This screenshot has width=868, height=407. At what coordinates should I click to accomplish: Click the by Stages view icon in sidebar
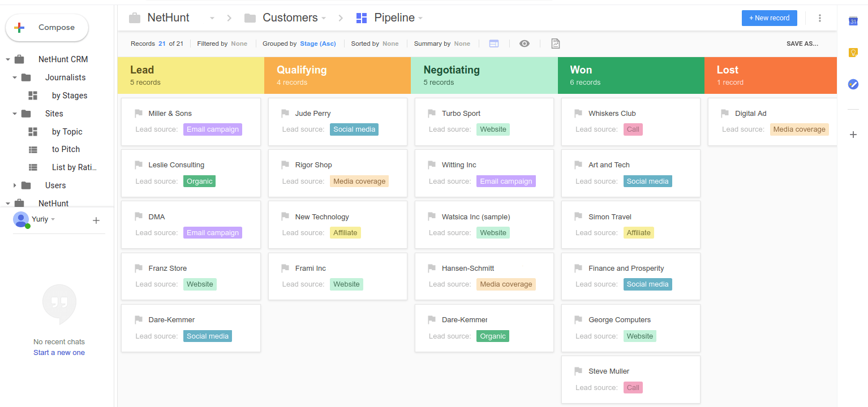point(33,96)
